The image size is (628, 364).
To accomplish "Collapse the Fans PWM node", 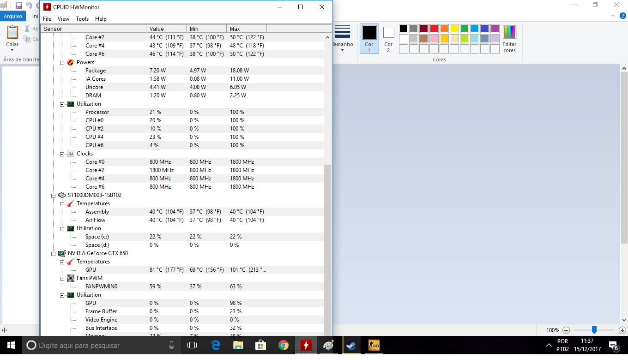I will click(x=62, y=278).
